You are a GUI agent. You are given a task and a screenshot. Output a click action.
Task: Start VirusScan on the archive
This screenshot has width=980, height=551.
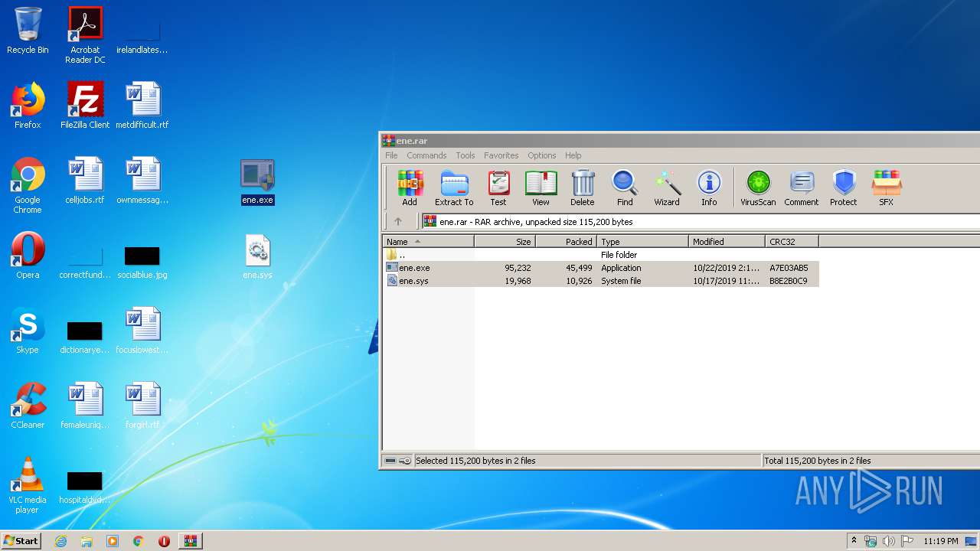tap(758, 188)
